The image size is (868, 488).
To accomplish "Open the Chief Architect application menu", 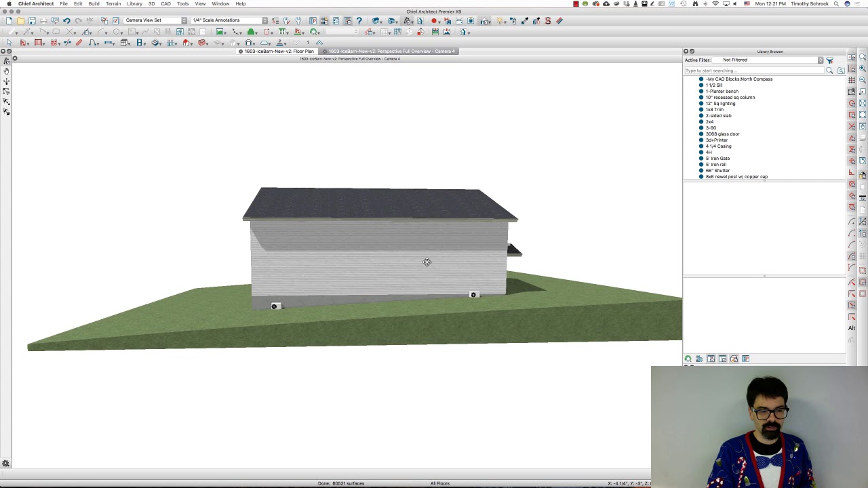I will (36, 3).
